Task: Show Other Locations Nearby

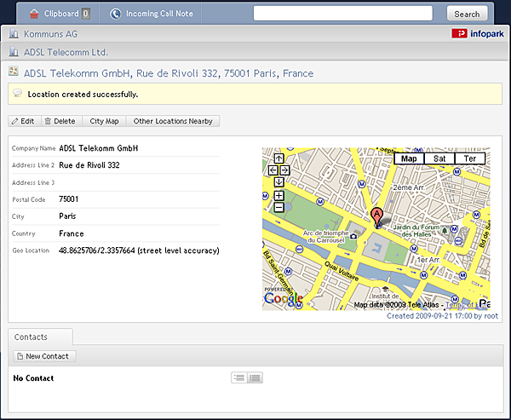Action: [173, 121]
